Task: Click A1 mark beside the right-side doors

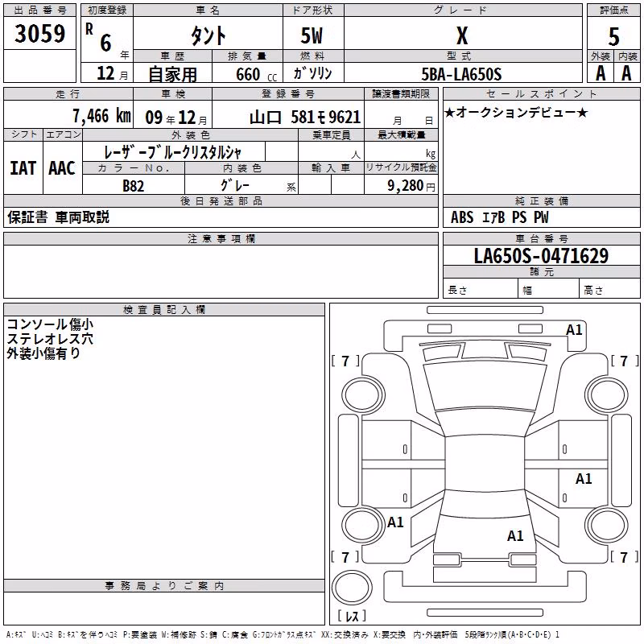Action: point(584,478)
